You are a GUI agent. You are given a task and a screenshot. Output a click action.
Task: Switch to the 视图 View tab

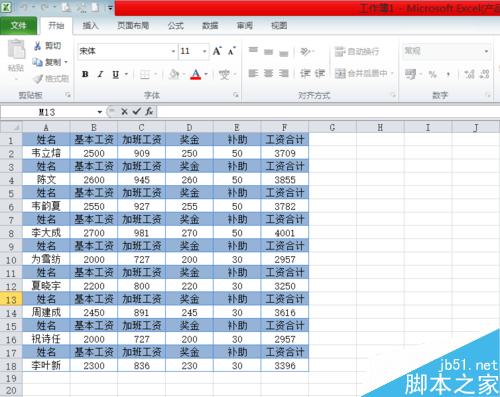pyautogui.click(x=279, y=26)
